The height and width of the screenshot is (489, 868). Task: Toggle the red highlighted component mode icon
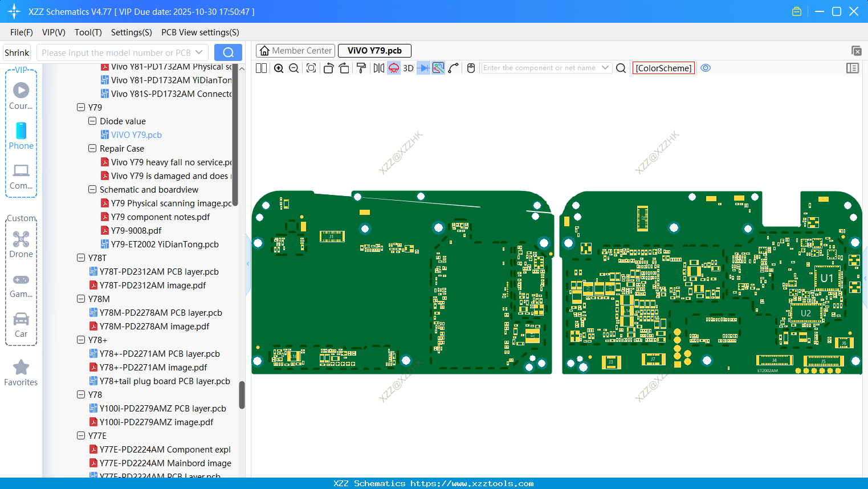[x=394, y=68]
